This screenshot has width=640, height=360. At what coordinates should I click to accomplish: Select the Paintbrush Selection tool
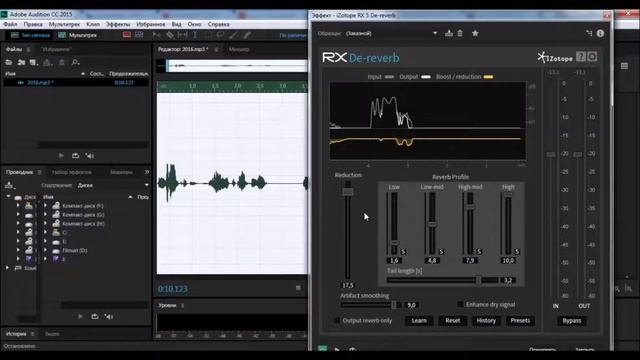click(x=233, y=35)
